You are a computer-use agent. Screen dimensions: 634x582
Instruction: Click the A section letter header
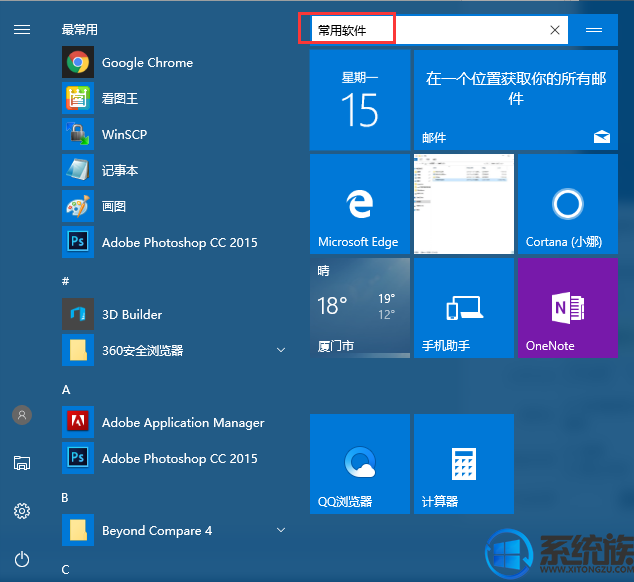(x=66, y=389)
